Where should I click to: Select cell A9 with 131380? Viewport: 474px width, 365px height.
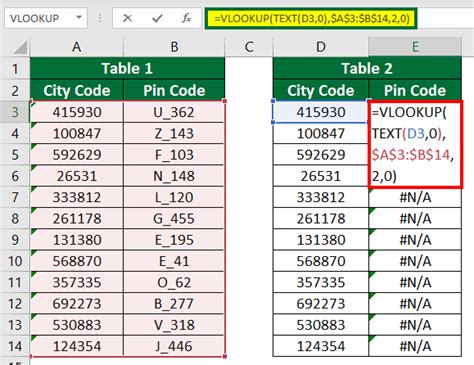point(77,240)
